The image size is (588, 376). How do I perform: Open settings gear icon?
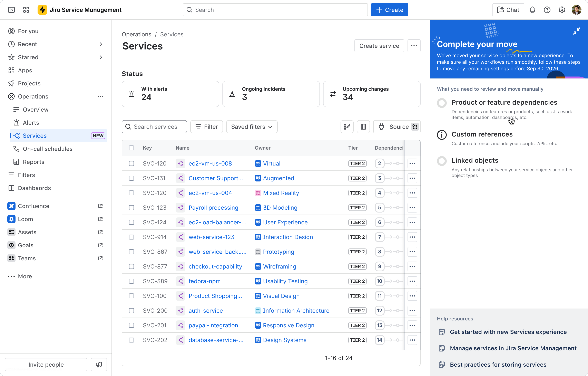pos(562,10)
